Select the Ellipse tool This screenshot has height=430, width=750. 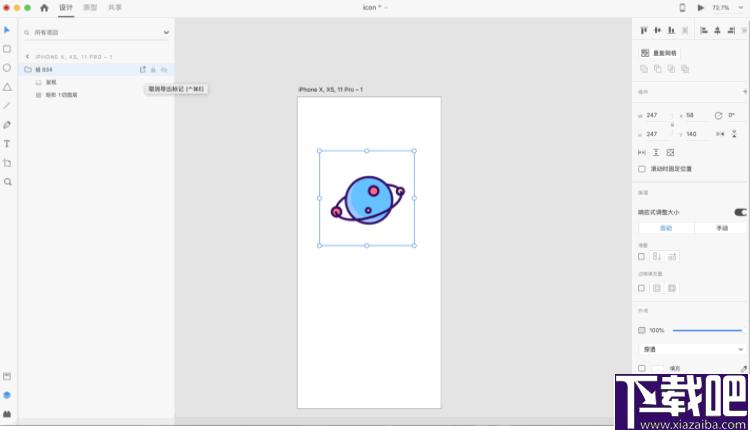tap(7, 68)
